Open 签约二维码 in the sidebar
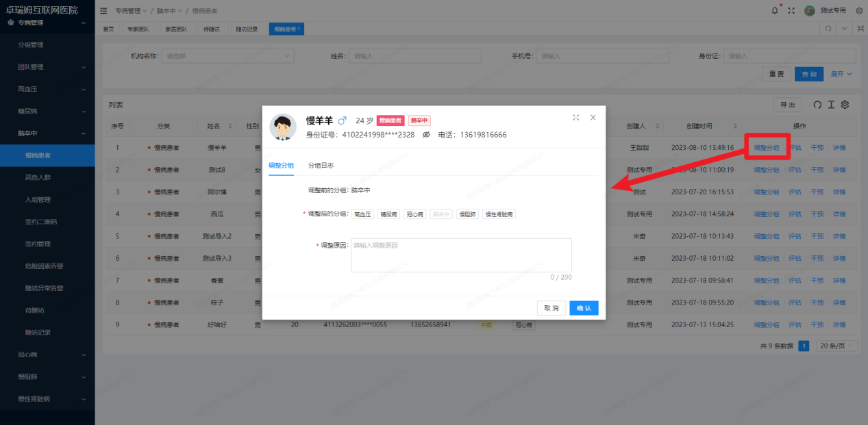 (x=47, y=222)
